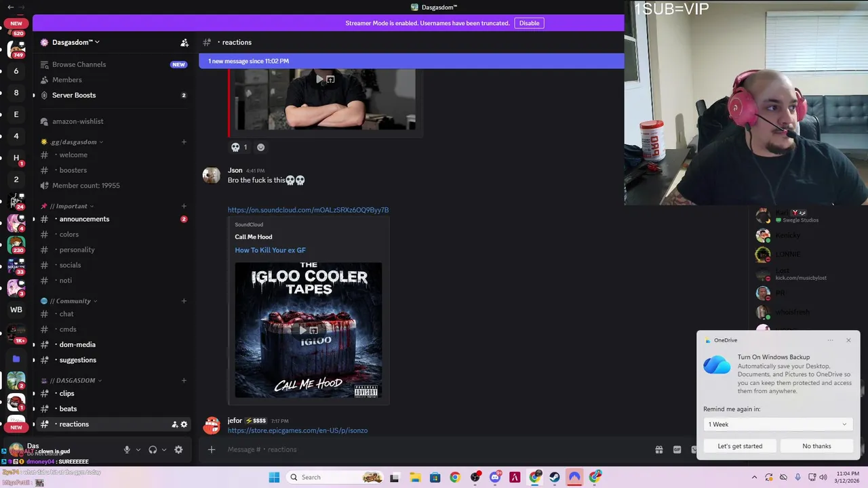Image resolution: width=868 pixels, height=488 pixels.
Task: Open How To Kill Your ex GF link
Action: (x=270, y=250)
